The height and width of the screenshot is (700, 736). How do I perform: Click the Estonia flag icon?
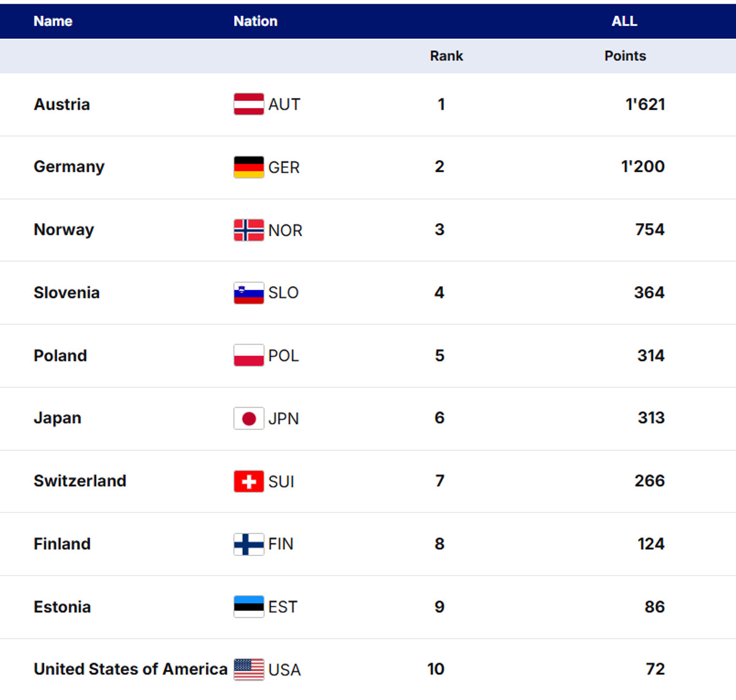[248, 607]
